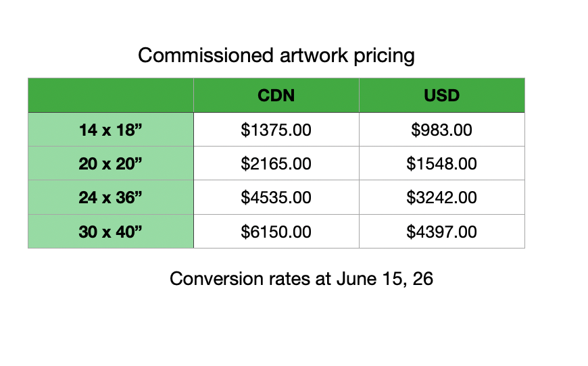The width and height of the screenshot is (588, 366).
Task: Select the 30 x 40" row header
Action: click(111, 232)
